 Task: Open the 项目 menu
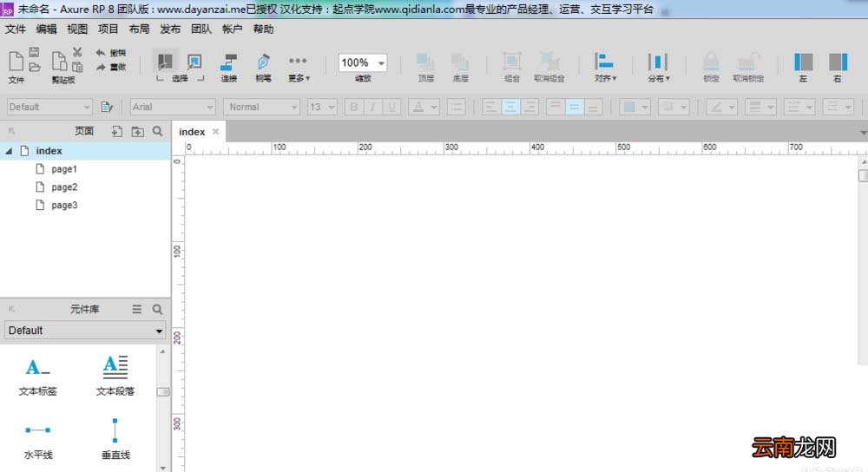tap(108, 29)
